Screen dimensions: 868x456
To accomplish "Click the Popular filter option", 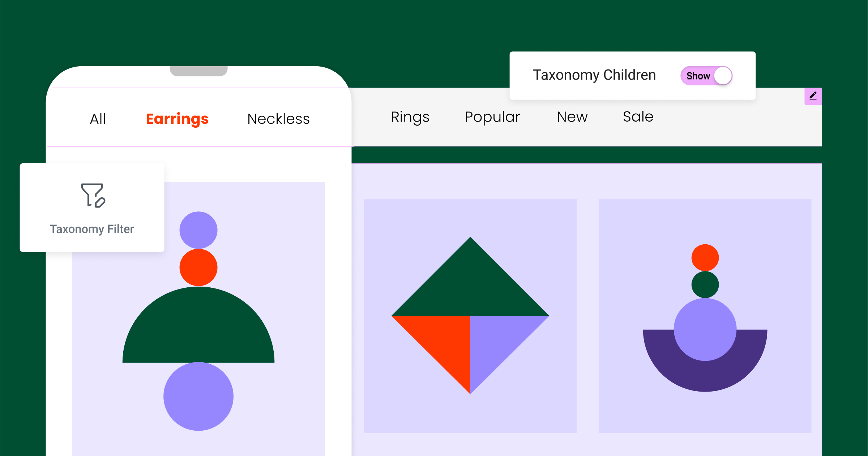I will [493, 119].
